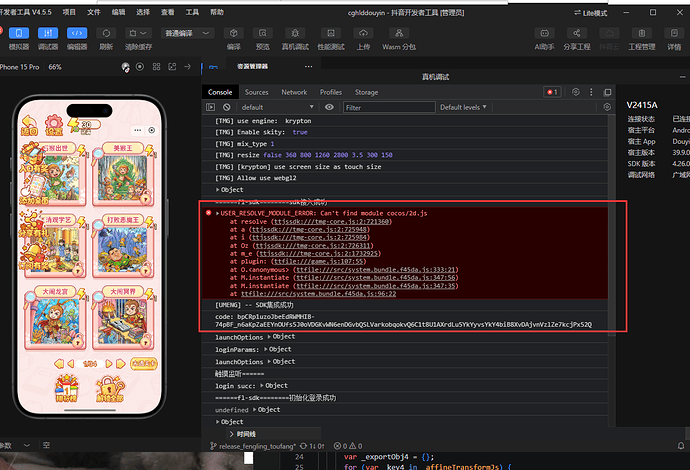Viewport: 690px width, 470px height.
Task: Click the devtools dock window icon
Action: [x=608, y=92]
